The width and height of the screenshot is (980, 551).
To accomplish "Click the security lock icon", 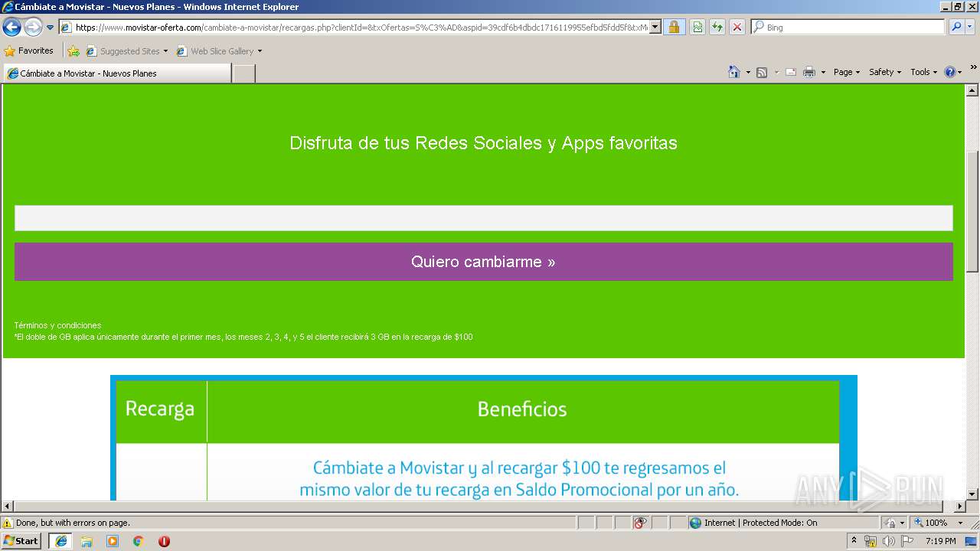I will 674,28.
